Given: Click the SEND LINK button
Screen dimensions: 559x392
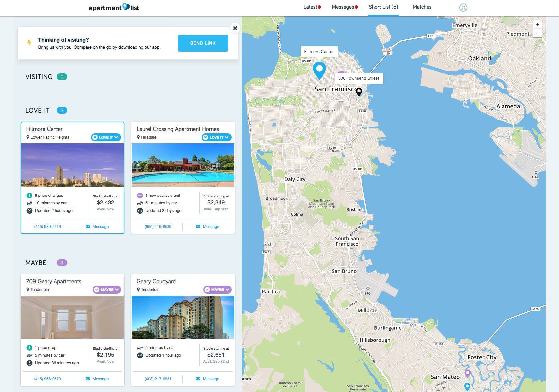Looking at the screenshot, I should click(203, 43).
